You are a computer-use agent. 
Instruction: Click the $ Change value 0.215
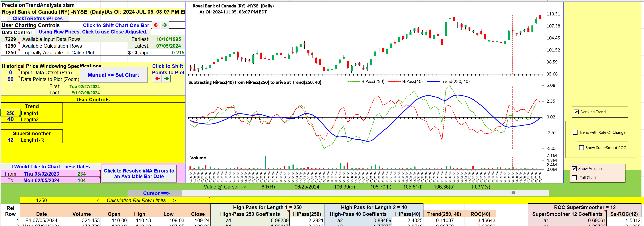coord(178,53)
